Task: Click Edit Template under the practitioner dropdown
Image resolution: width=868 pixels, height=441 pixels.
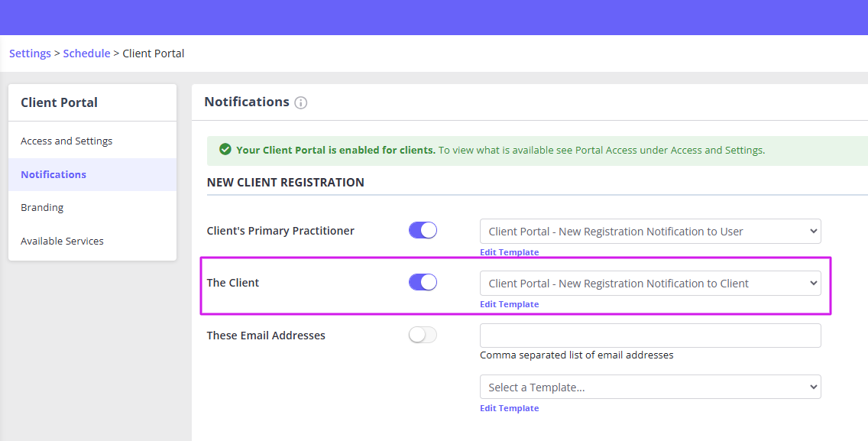Action: [x=509, y=251]
